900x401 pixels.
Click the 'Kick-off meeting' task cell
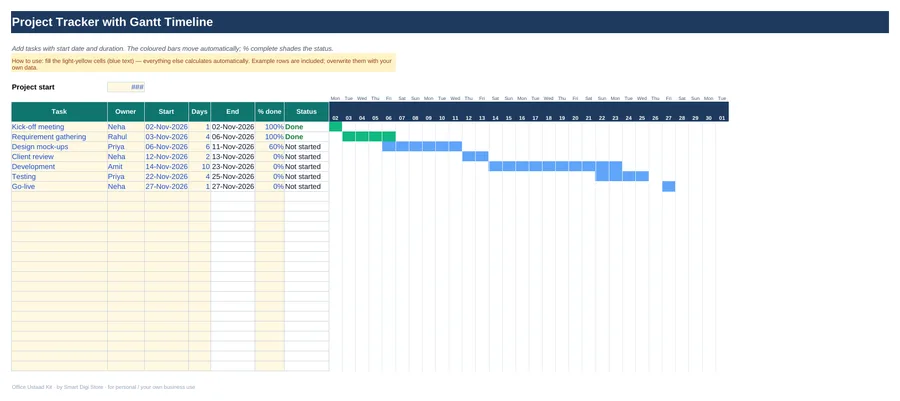[59, 127]
